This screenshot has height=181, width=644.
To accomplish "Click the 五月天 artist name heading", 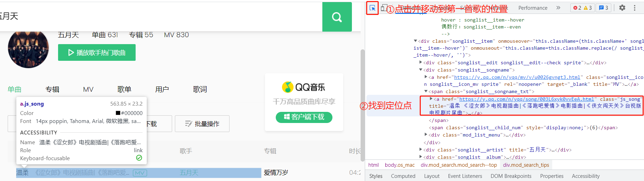I will 68,35.
